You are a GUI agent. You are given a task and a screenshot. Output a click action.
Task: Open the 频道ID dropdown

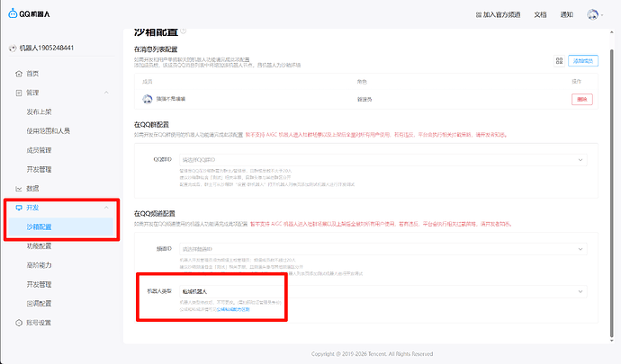click(383, 249)
